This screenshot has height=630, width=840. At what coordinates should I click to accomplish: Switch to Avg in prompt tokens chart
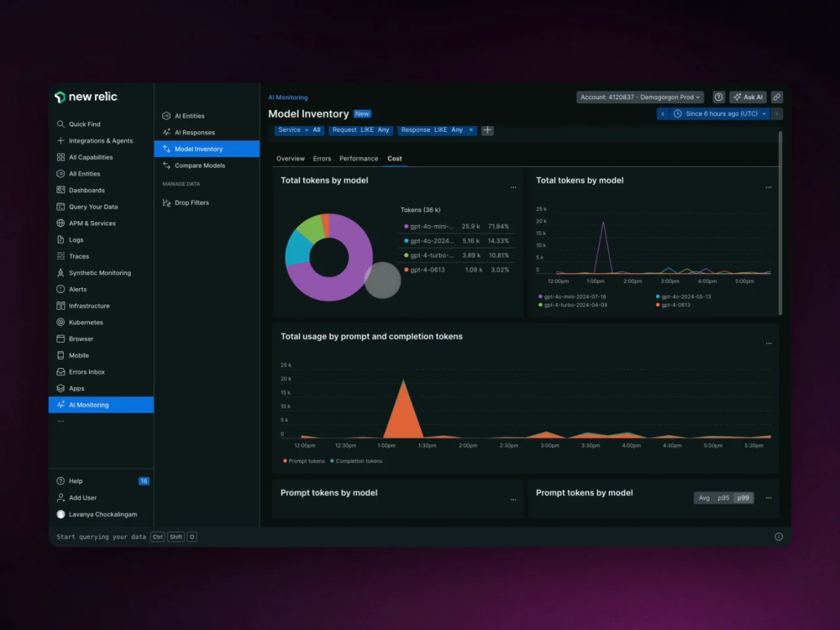(704, 498)
